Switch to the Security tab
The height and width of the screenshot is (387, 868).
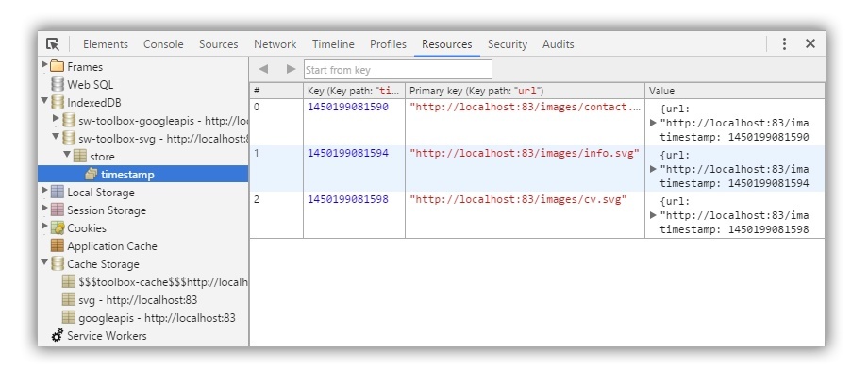[x=507, y=44]
